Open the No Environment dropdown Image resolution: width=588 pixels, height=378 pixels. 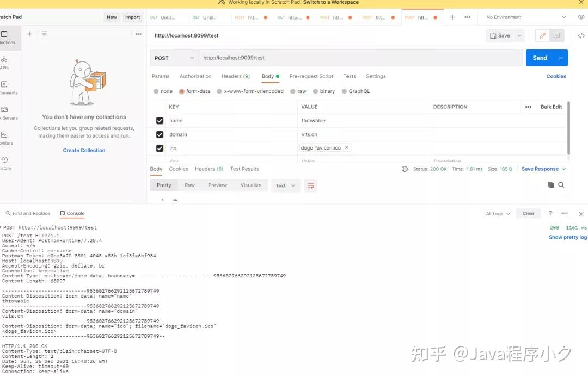(526, 17)
